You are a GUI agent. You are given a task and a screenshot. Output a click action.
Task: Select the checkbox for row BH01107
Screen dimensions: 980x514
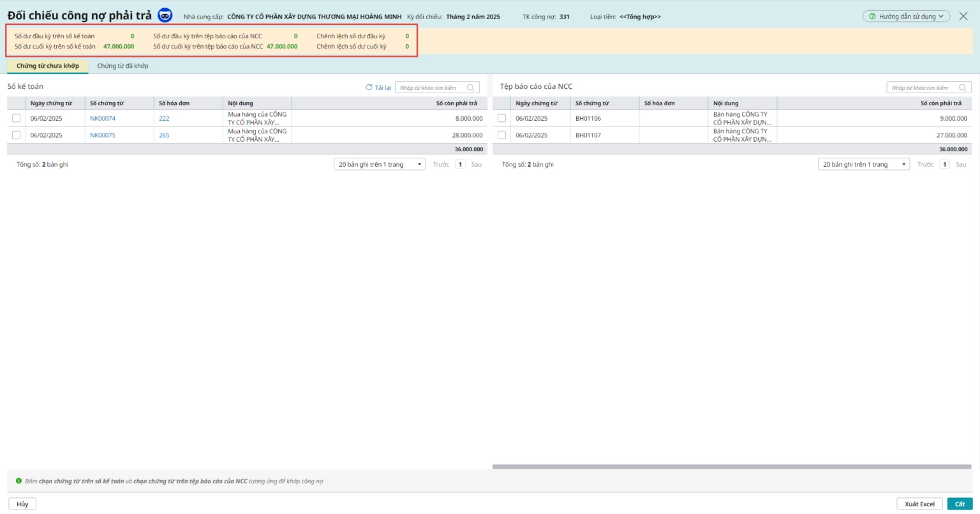click(501, 135)
